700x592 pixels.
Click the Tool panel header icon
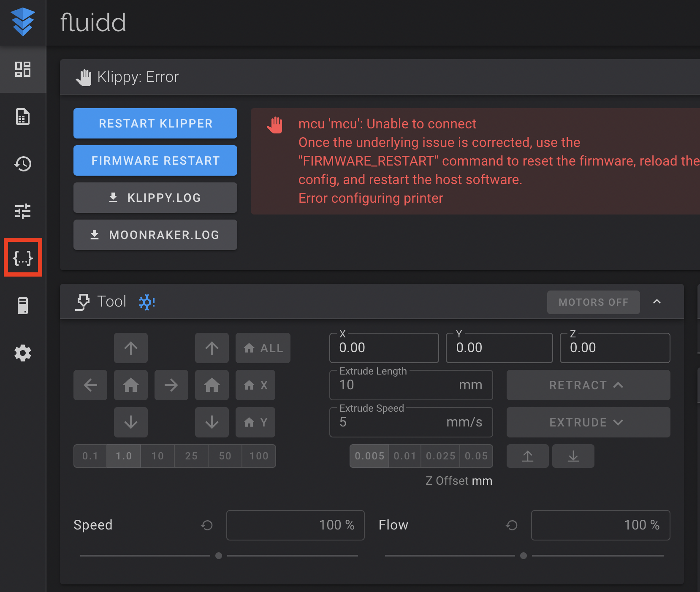(x=83, y=302)
